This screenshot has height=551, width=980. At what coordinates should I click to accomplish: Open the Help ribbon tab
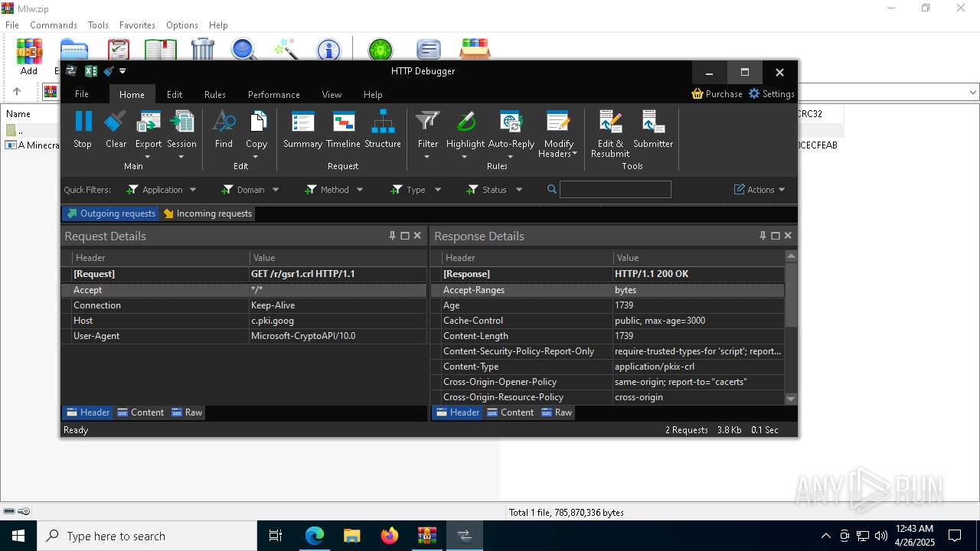click(x=373, y=94)
